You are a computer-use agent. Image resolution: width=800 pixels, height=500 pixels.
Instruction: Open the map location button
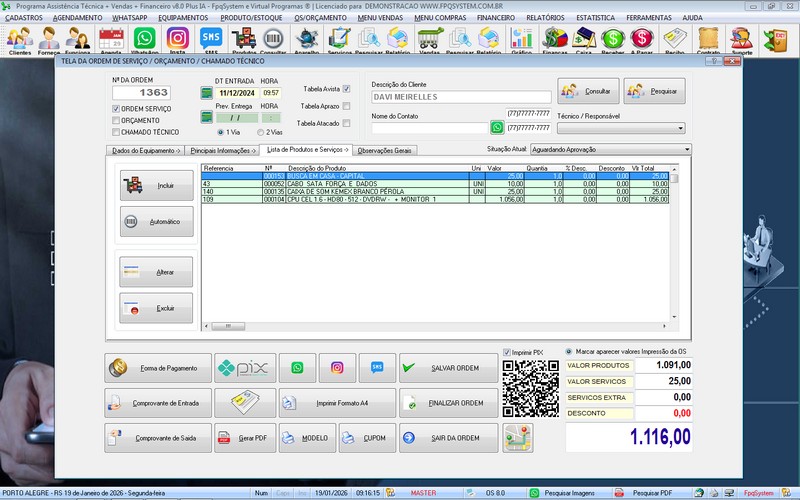(518, 438)
